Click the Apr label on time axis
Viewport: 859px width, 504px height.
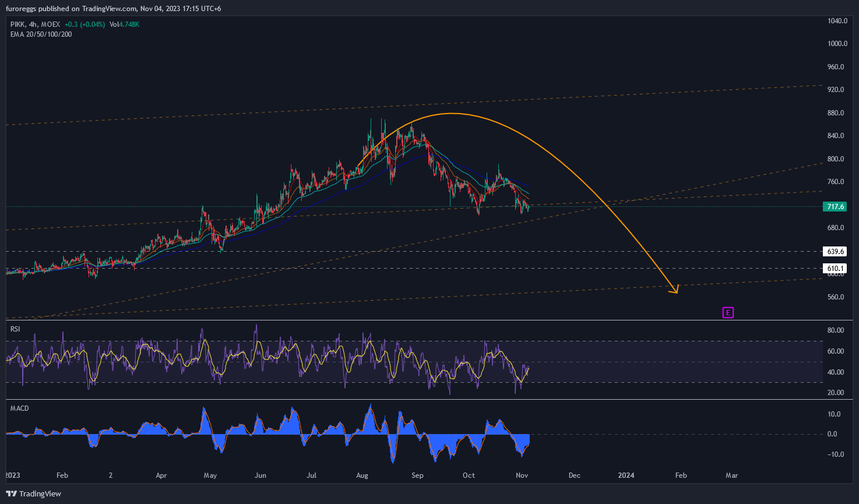(x=161, y=475)
